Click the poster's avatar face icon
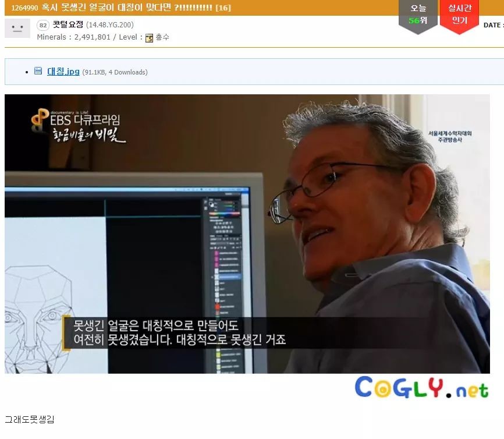 (x=17, y=28)
